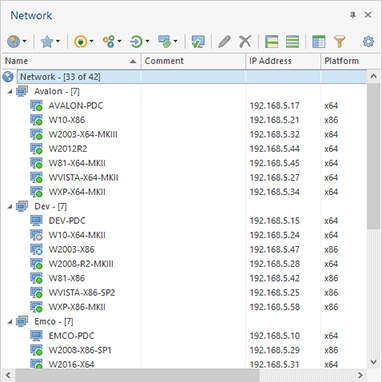382x382 pixels.
Task: Click the connected circles nodes icon
Action: coord(108,42)
